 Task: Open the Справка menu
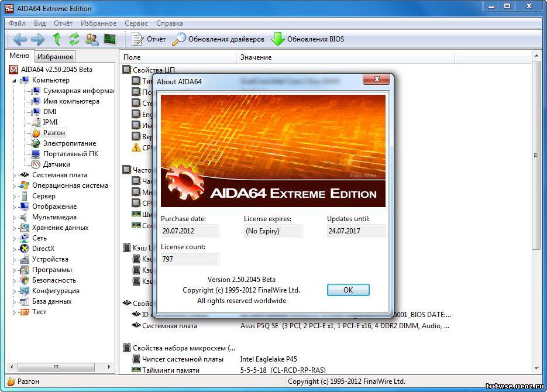pyautogui.click(x=170, y=23)
